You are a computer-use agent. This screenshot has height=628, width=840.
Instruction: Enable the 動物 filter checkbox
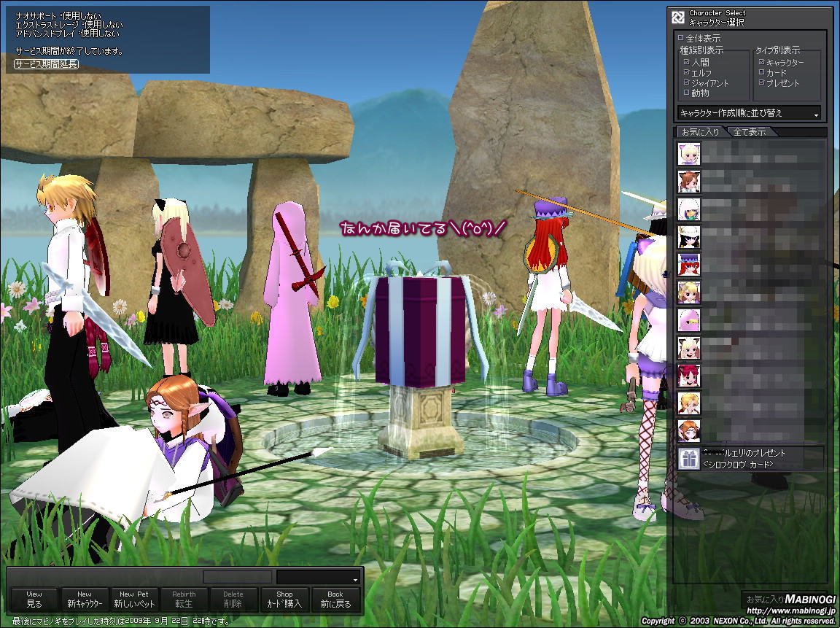click(686, 93)
